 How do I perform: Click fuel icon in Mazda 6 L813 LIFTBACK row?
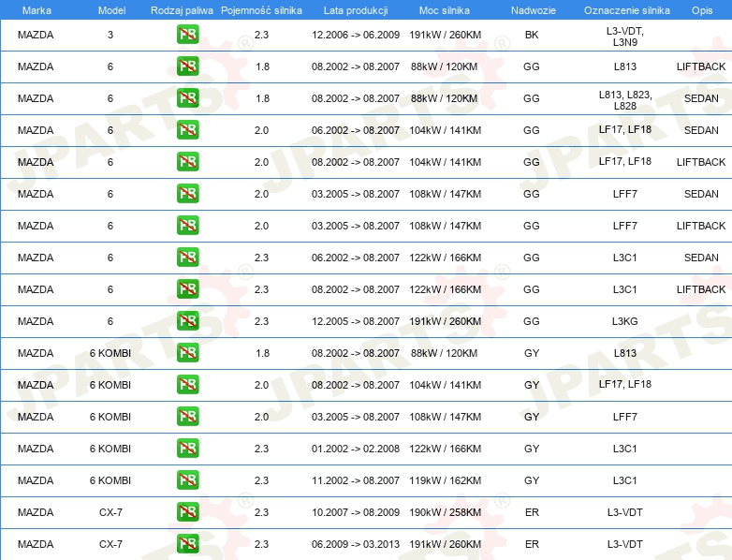[187, 66]
